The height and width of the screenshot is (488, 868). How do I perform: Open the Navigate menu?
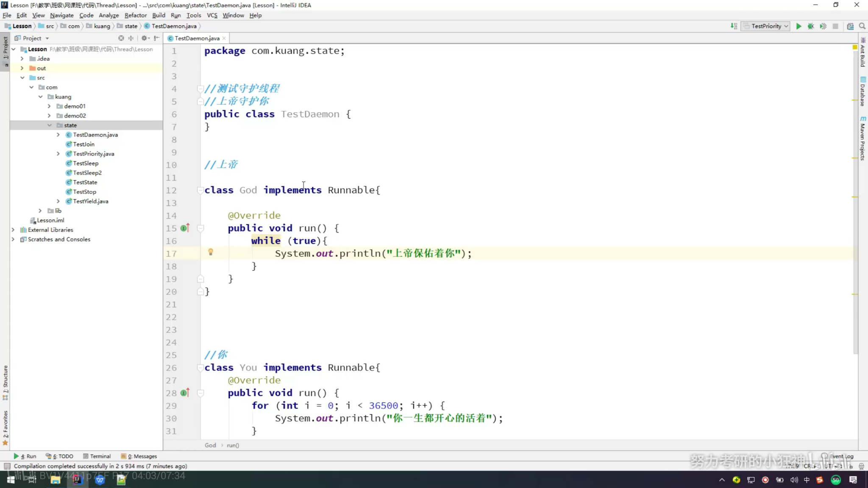pyautogui.click(x=61, y=15)
